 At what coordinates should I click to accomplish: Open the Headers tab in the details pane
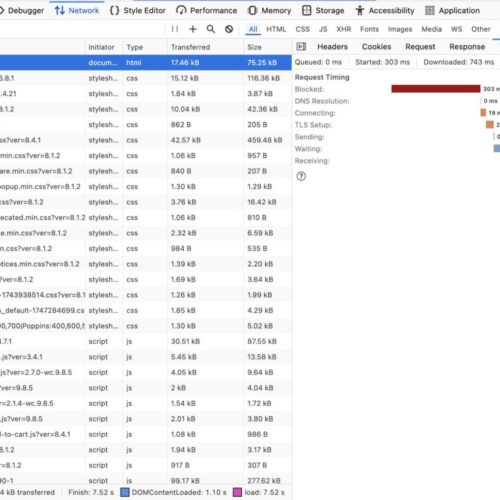(x=332, y=47)
